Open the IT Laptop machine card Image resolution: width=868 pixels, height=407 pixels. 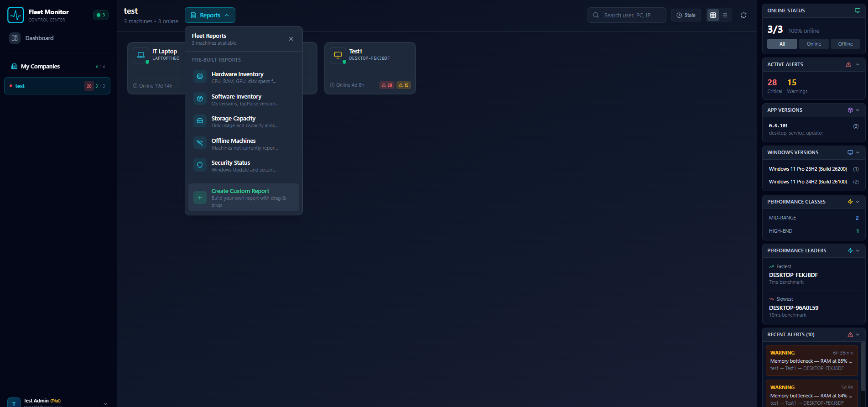[x=156, y=68]
